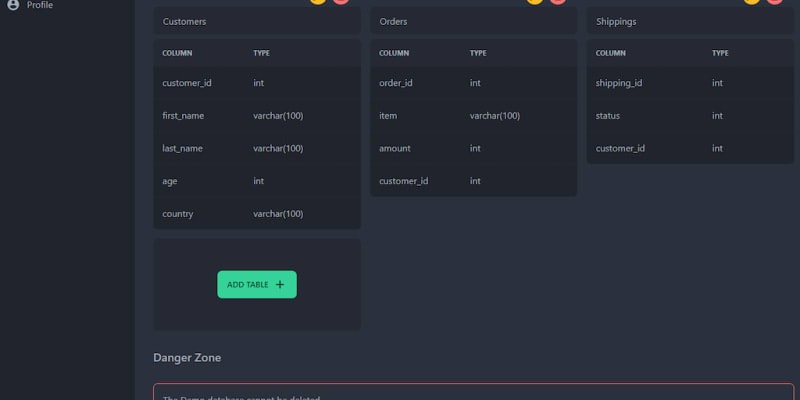800x400 pixels.
Task: Click the first_name row in Customers table
Action: pos(256,116)
